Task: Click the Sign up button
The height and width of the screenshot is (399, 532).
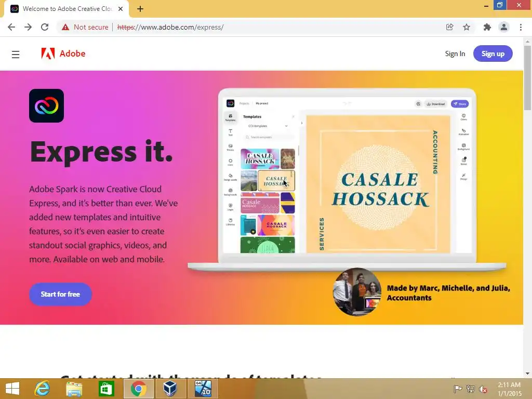Action: click(x=493, y=54)
